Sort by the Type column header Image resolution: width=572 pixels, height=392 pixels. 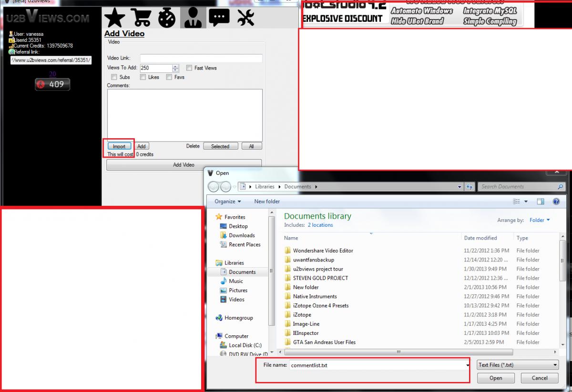coord(522,238)
